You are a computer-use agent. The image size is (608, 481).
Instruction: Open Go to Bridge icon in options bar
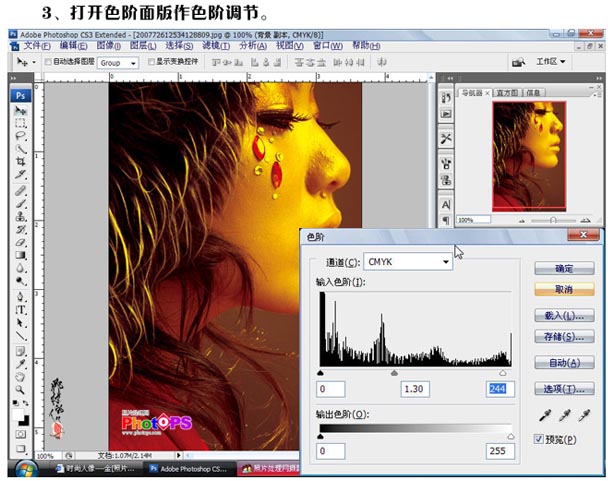[x=518, y=62]
